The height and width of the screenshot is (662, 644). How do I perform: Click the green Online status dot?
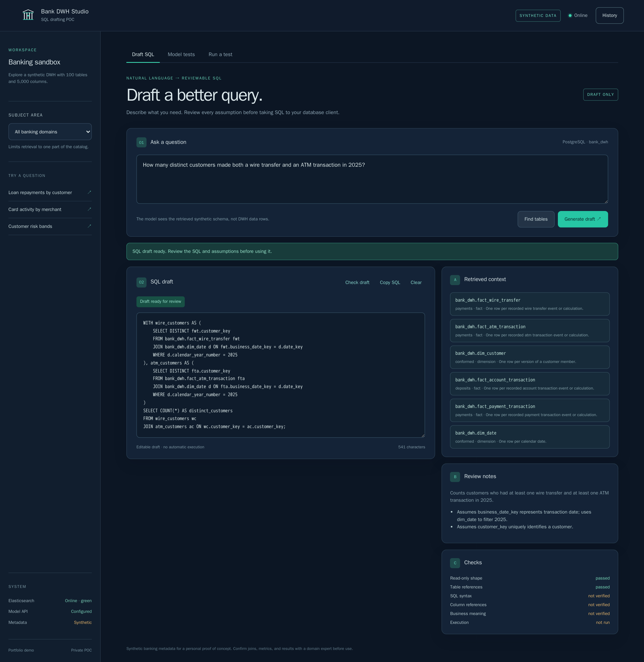570,16
